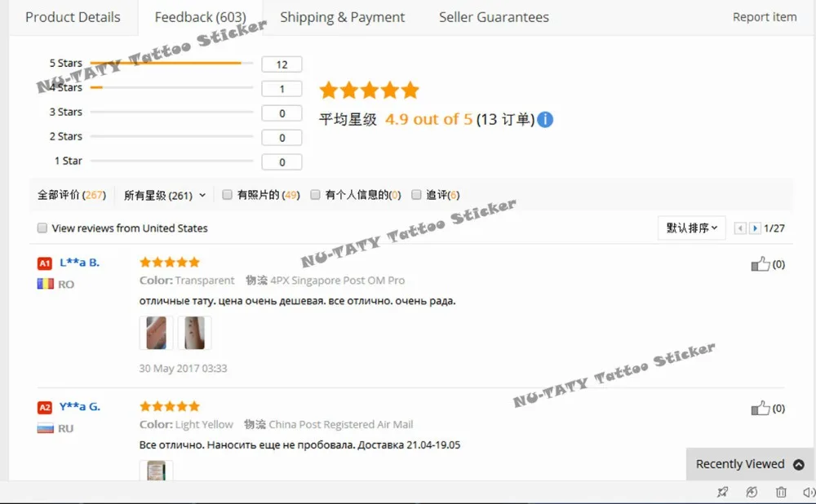Image resolution: width=816 pixels, height=504 pixels.
Task: Go to previous review page arrow
Action: click(740, 228)
